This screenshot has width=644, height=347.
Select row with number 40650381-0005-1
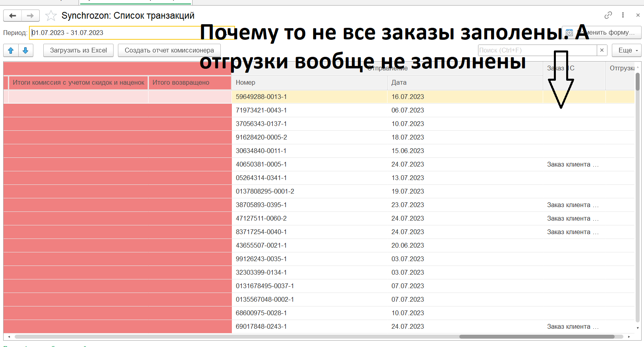(261, 165)
